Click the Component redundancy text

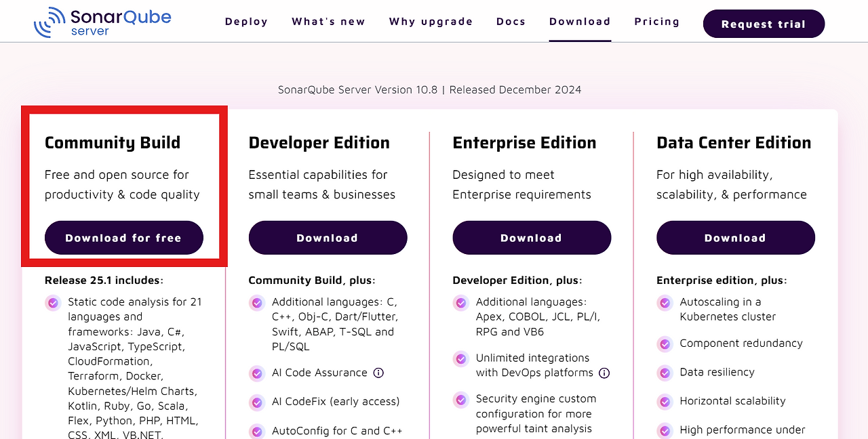coord(741,343)
